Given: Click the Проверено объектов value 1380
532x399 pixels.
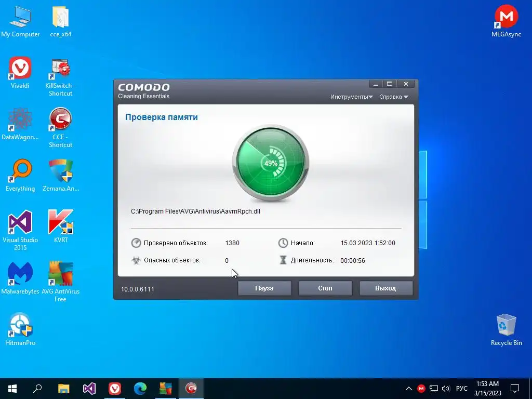Looking at the screenshot, I should coord(232,243).
